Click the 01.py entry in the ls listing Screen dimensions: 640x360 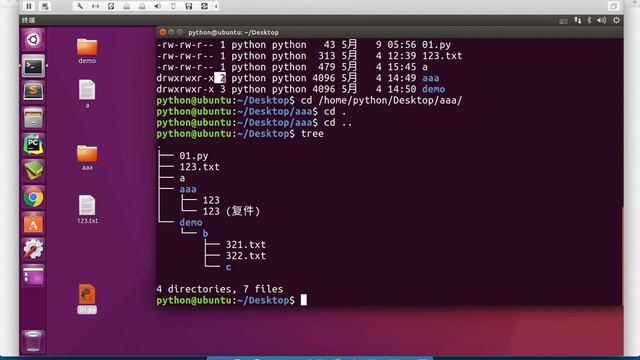pyautogui.click(x=436, y=44)
